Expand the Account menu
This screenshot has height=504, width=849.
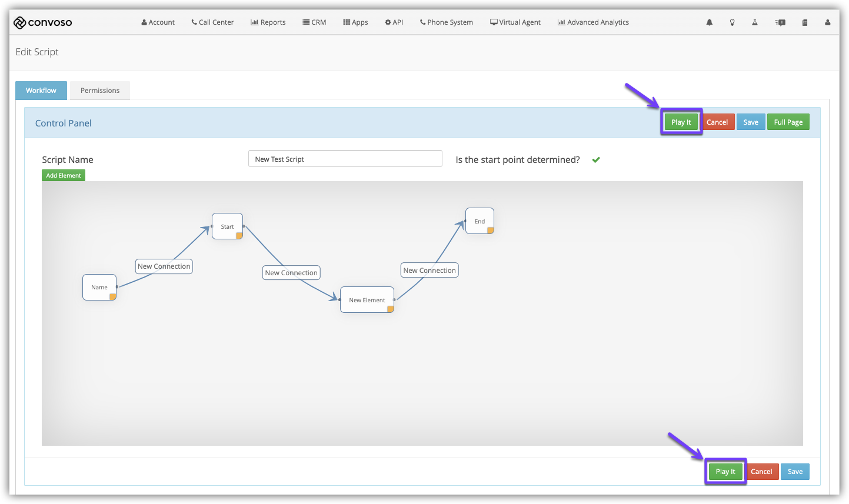[x=158, y=22]
